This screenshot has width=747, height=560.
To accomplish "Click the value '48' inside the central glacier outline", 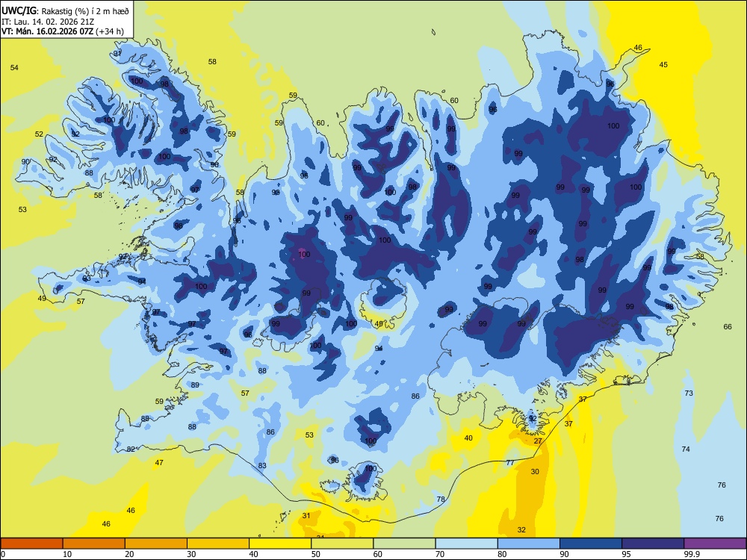I will 379,324.
